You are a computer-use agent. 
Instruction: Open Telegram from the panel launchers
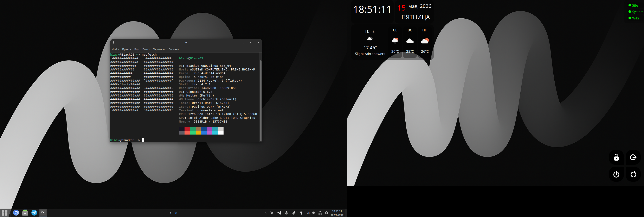34,213
